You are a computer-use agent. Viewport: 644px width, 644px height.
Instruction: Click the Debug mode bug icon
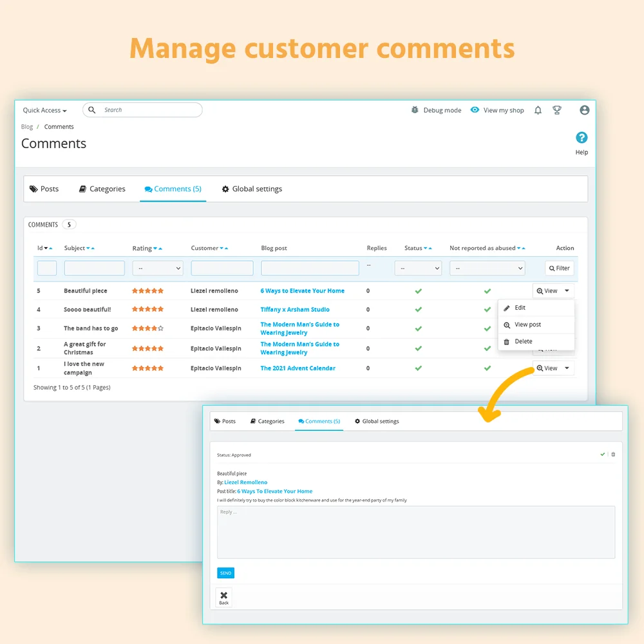pos(415,110)
